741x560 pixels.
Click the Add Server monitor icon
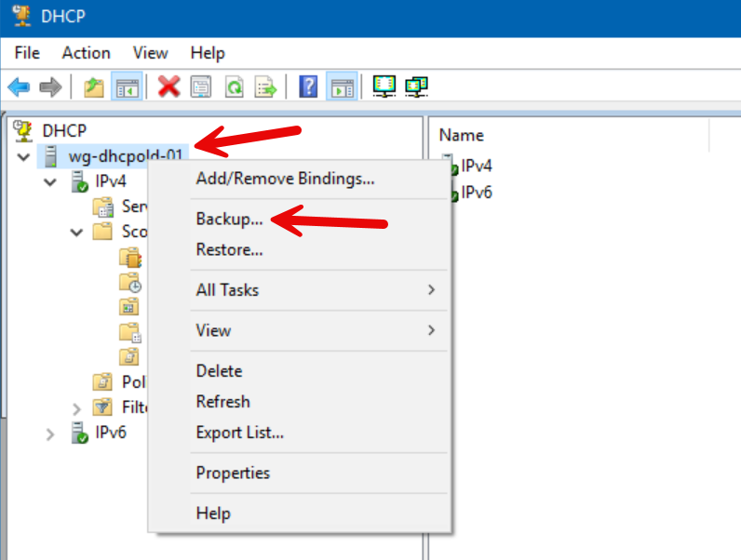pyautogui.click(x=384, y=87)
